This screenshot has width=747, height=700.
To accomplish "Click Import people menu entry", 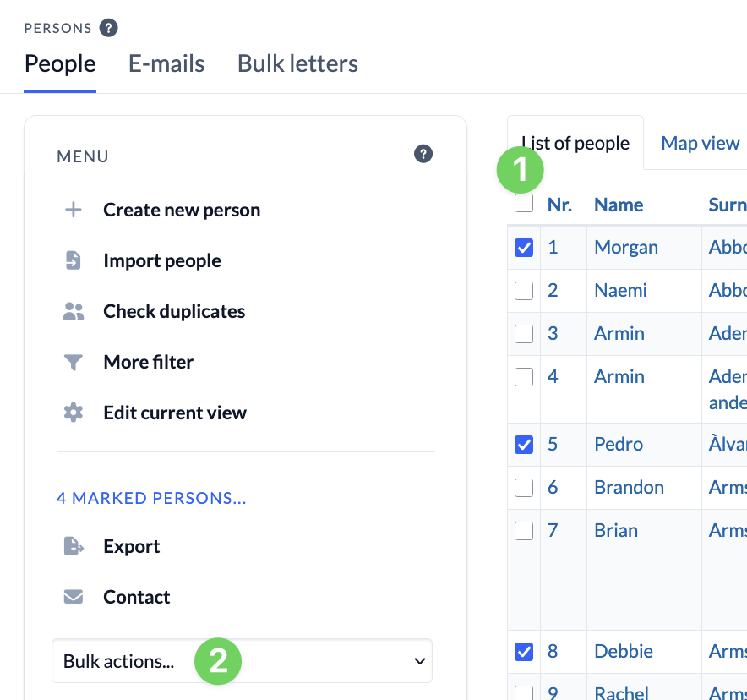I will [162, 260].
